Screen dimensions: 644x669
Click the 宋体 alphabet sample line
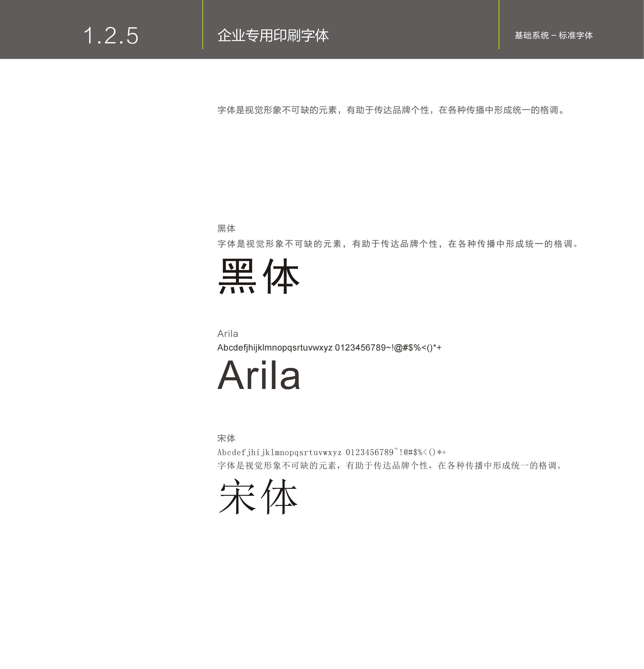[x=332, y=452]
